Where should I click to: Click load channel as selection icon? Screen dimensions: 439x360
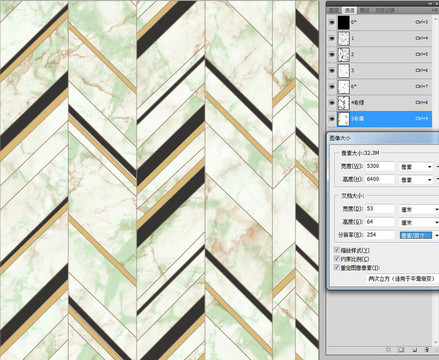click(x=388, y=350)
